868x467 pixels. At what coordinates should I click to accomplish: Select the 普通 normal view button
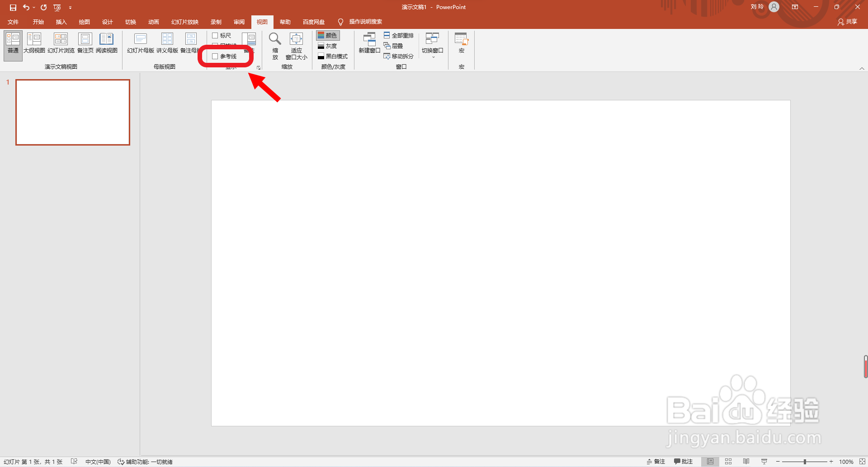pos(13,46)
